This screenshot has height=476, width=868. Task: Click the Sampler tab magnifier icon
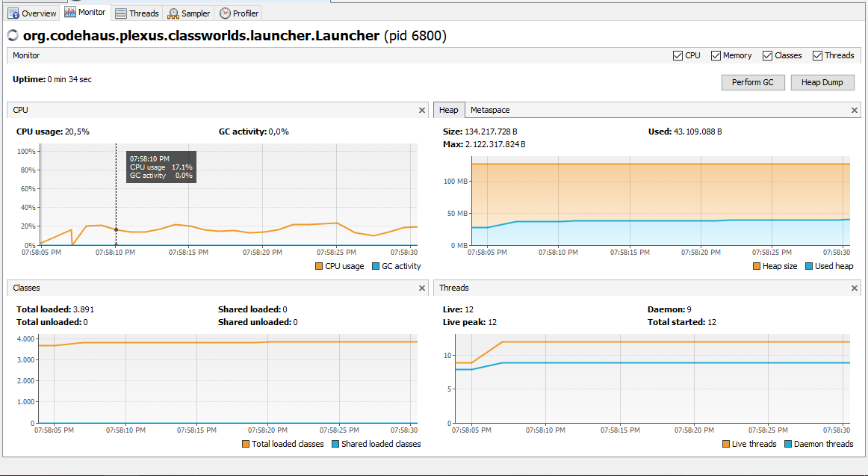pyautogui.click(x=173, y=13)
